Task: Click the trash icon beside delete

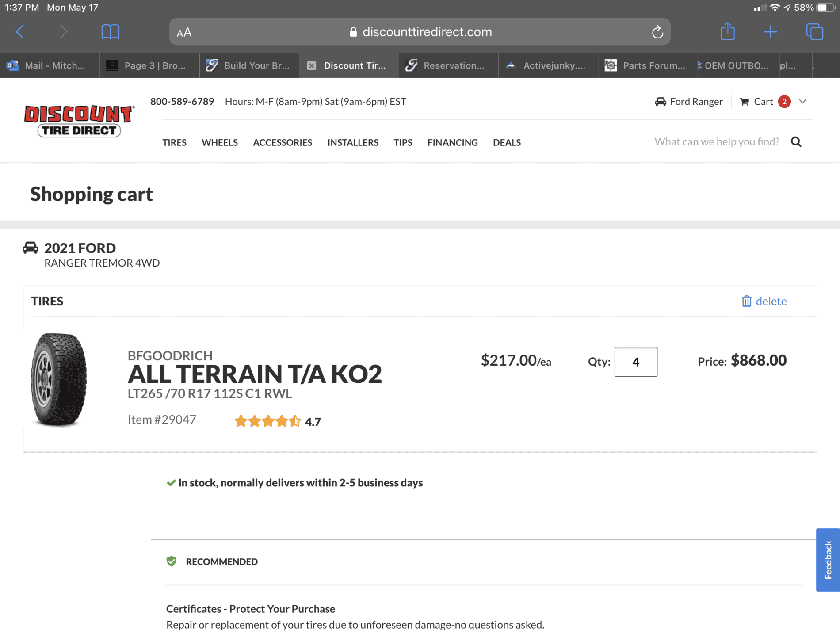Action: 746,301
